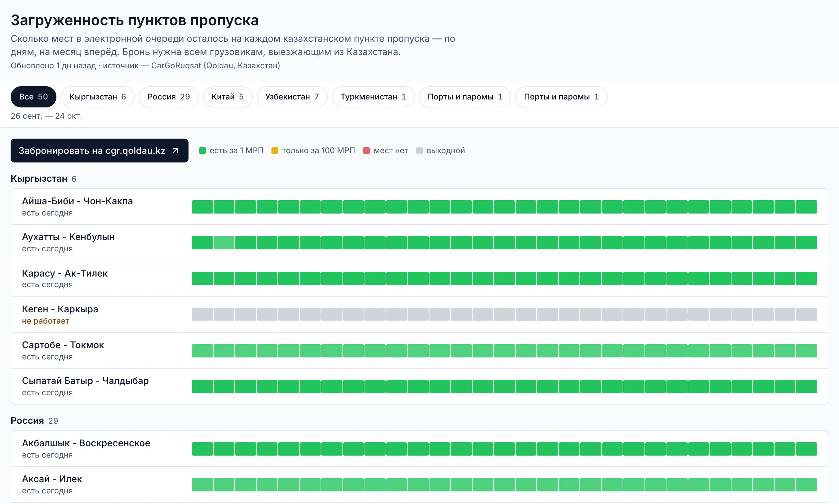Viewport: 839px width, 504px height.
Task: Switch to the Россия 29 tab
Action: 169,97
